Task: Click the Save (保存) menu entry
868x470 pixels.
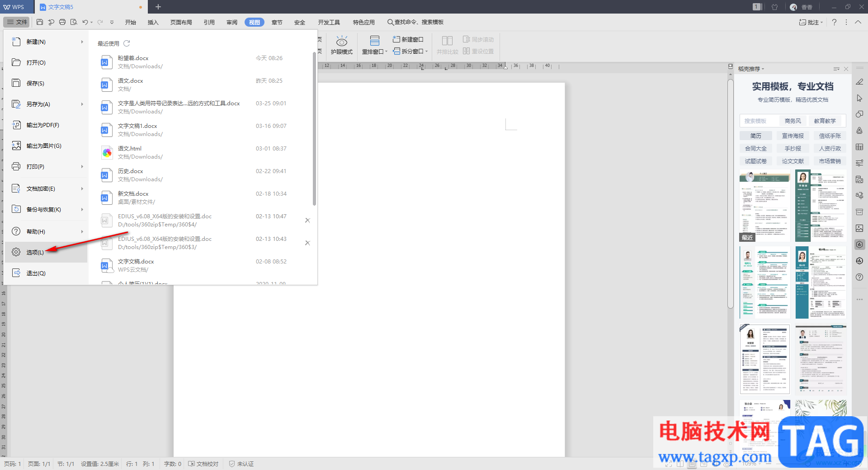Action: (x=45, y=83)
